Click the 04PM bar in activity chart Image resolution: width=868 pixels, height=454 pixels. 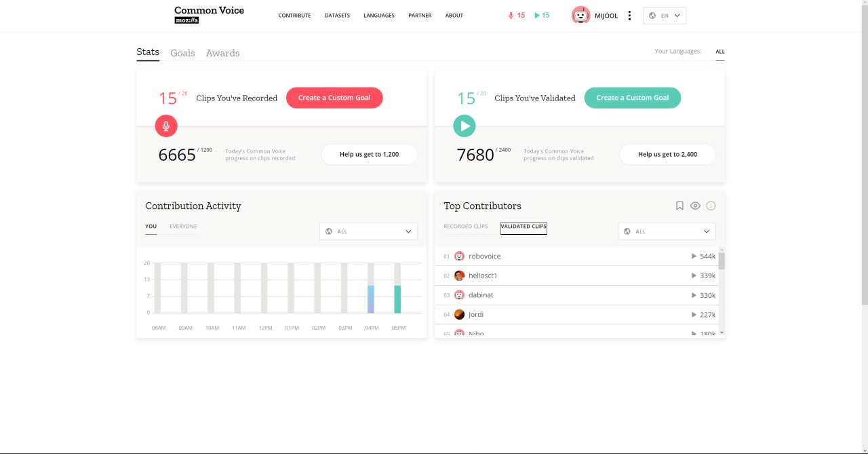[371, 299]
